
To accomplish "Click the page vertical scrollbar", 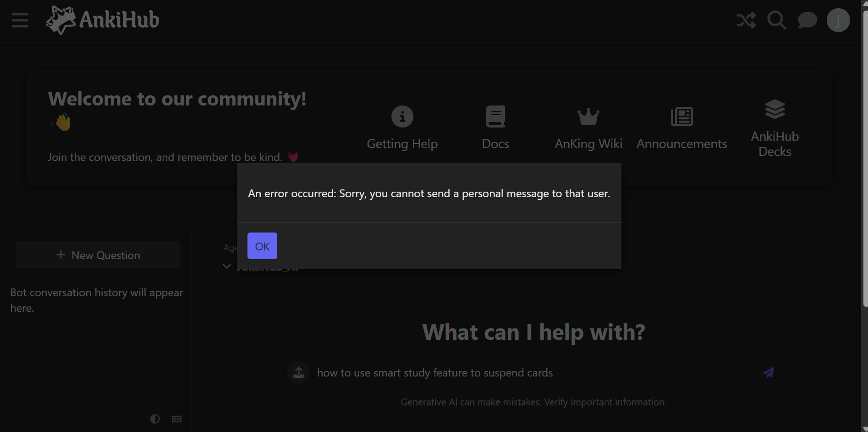I will (x=865, y=158).
